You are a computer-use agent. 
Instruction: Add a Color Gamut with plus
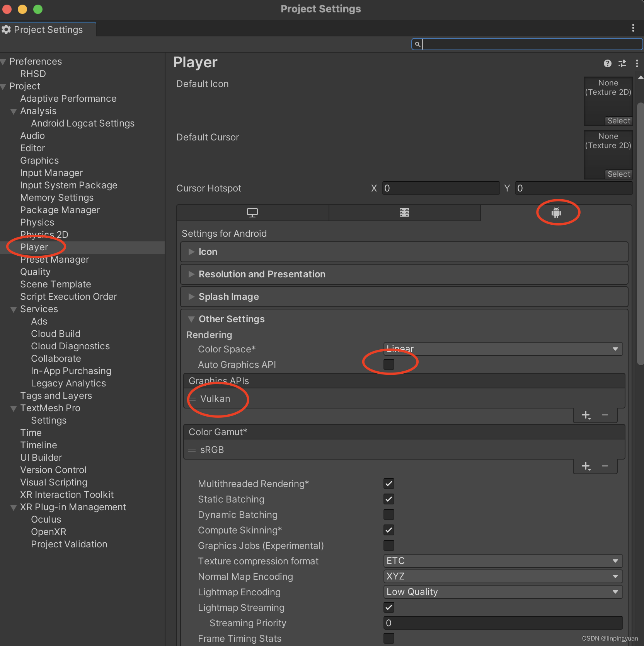coord(586,466)
